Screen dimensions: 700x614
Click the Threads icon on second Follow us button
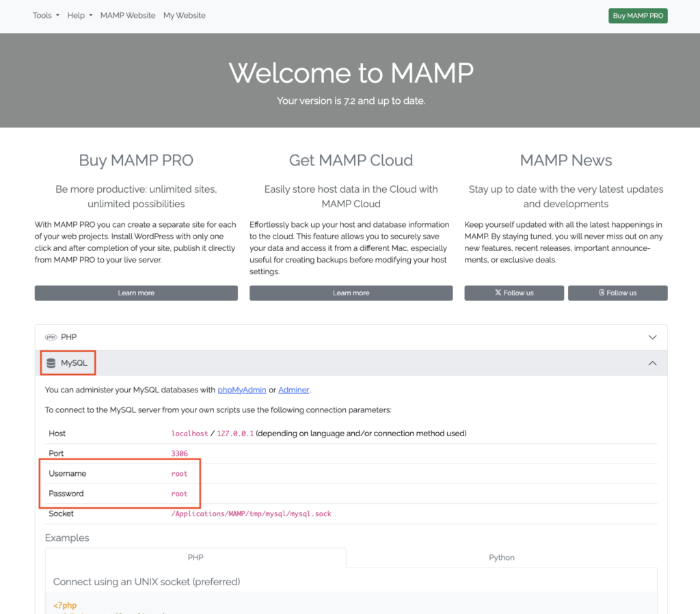(x=602, y=293)
